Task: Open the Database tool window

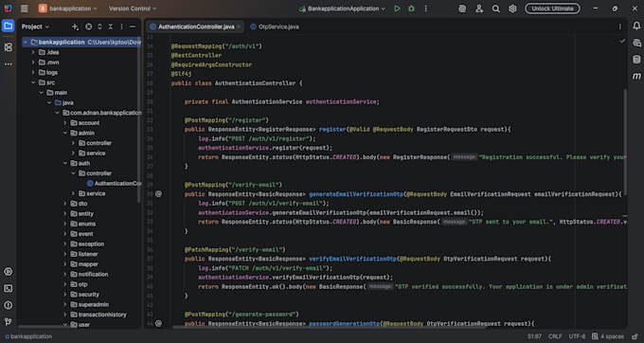Action: click(636, 59)
